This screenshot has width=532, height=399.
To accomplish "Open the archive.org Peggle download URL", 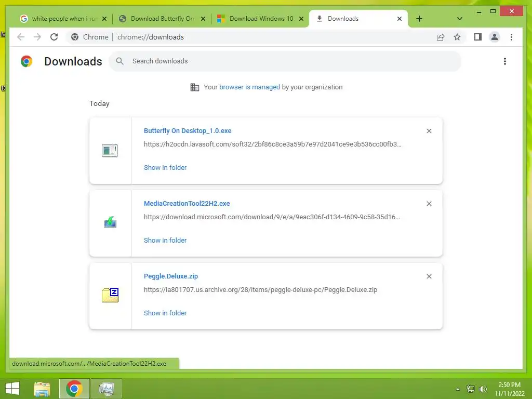I will pos(260,290).
